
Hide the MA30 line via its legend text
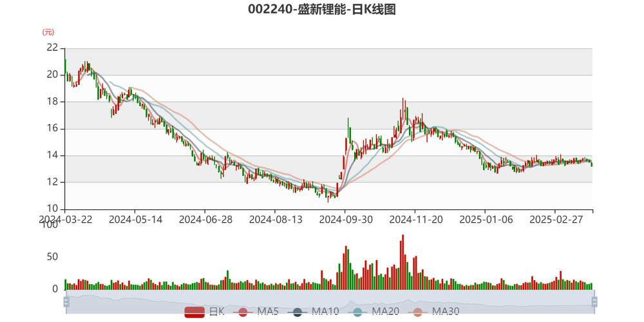[446, 312]
